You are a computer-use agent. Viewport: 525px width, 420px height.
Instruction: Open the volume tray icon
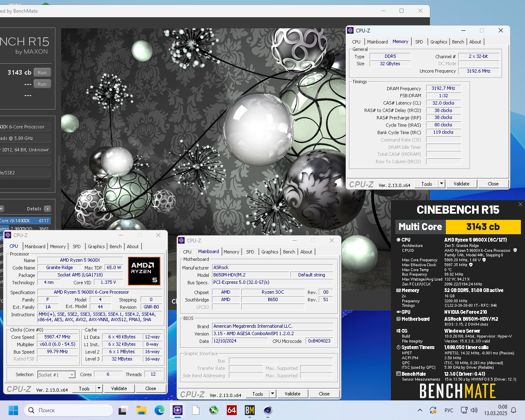click(x=474, y=410)
